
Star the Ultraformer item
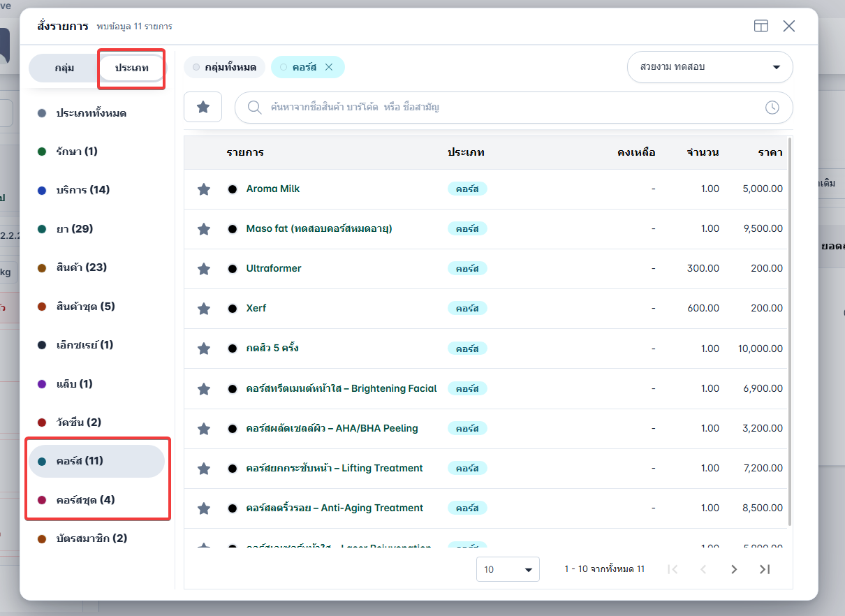coord(204,269)
